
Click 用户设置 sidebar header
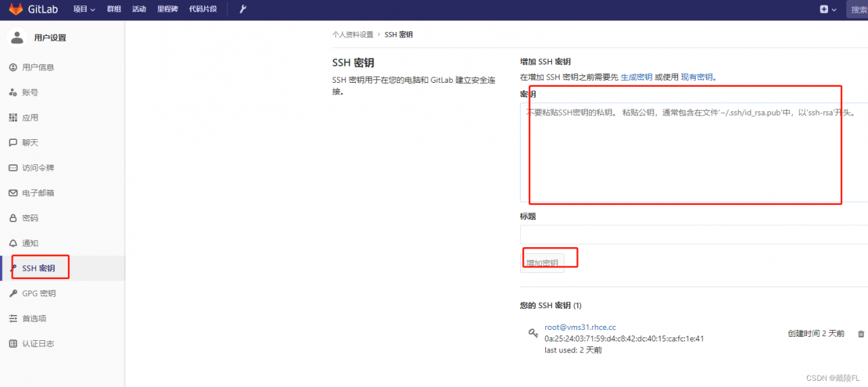(50, 38)
